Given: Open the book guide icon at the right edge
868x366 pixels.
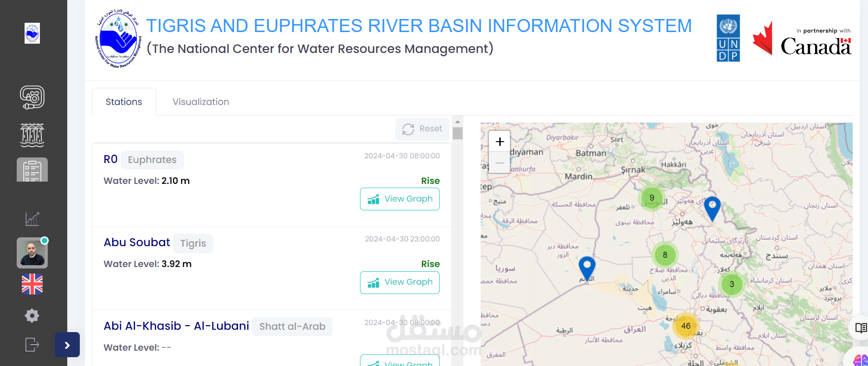Looking at the screenshot, I should (861, 328).
